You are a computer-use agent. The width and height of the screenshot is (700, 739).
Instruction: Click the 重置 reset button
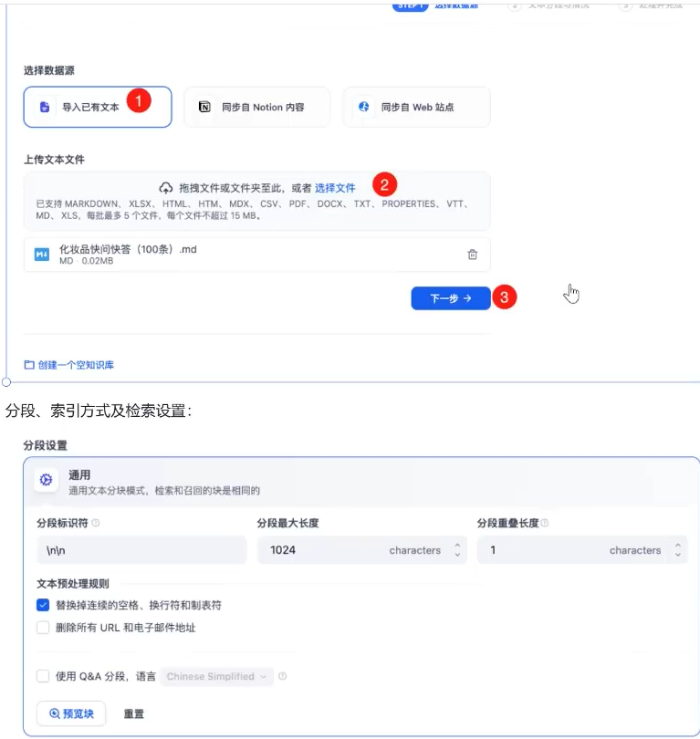click(134, 713)
